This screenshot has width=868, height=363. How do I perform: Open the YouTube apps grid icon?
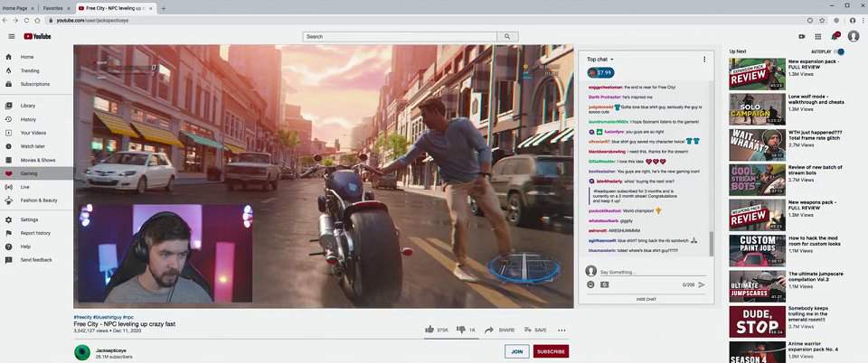[817, 36]
